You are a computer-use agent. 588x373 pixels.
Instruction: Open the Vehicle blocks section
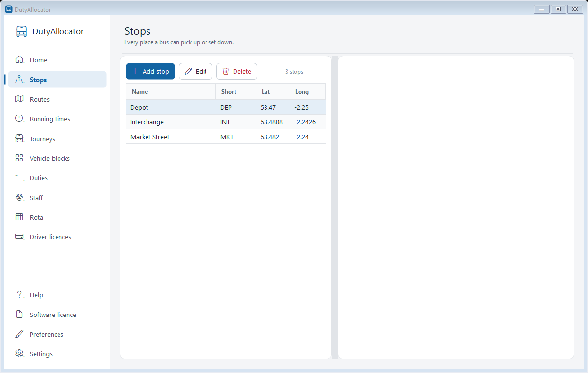(58, 158)
